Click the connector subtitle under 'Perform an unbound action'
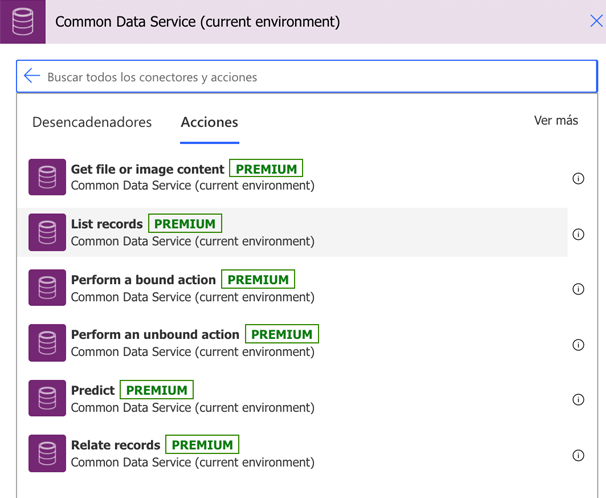Viewport: 606px width, 498px height. click(x=192, y=352)
